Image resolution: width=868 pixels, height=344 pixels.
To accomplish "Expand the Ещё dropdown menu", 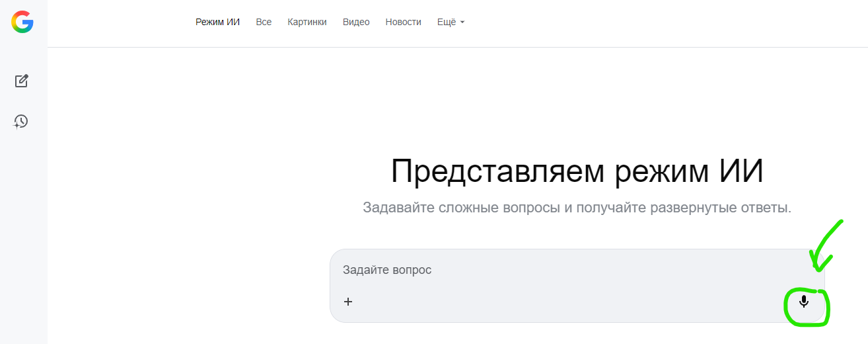I will (x=451, y=22).
